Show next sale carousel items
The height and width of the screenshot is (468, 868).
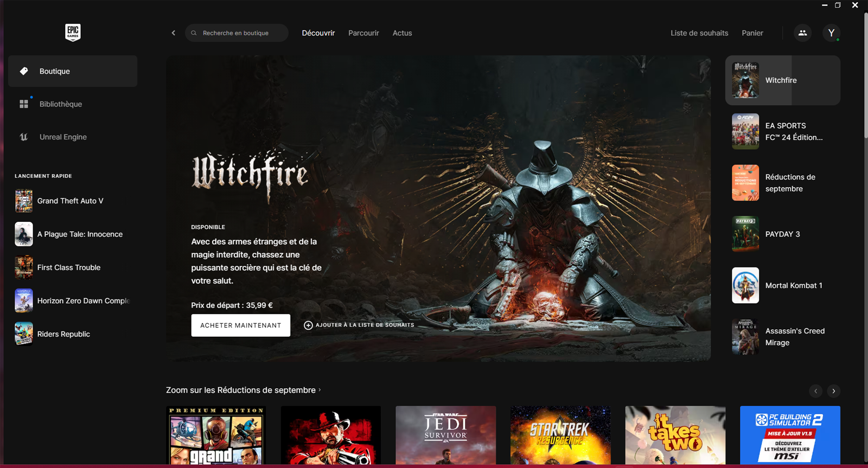coord(834,391)
